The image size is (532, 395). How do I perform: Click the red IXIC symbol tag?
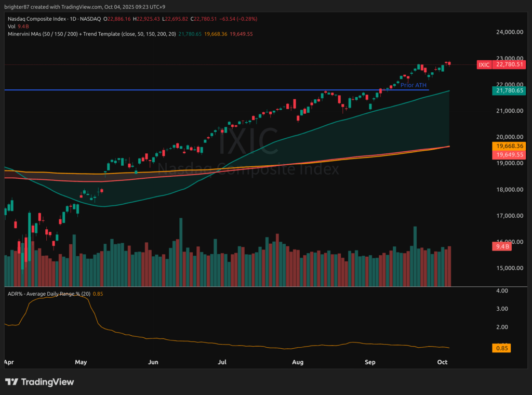(484, 65)
